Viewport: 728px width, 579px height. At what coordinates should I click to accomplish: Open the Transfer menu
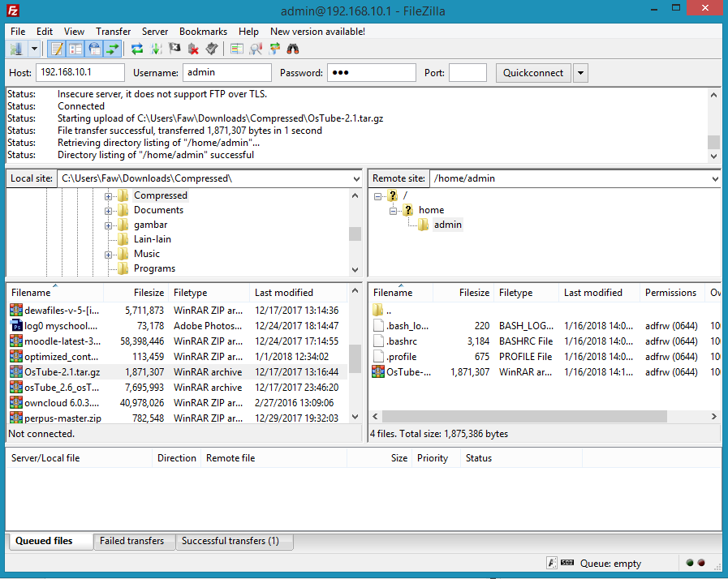click(114, 32)
